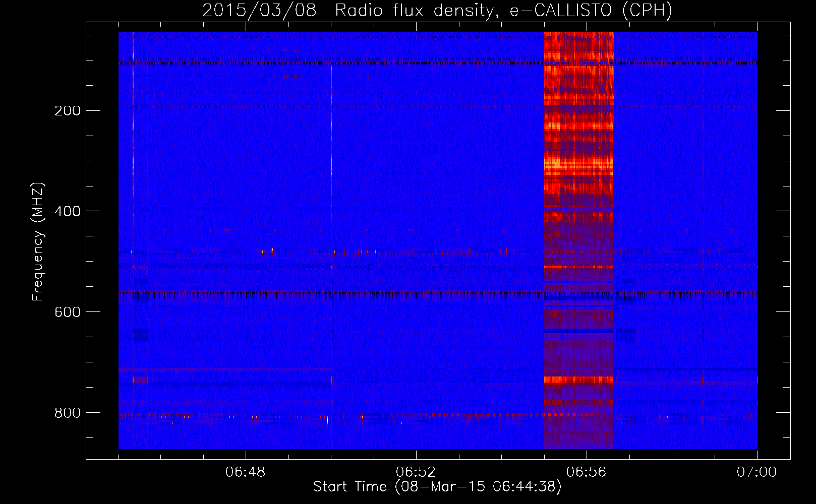Click the "Start Time (08-Mar-15 06:44:38)" axis label
The width and height of the screenshot is (816, 504).
coord(437,487)
